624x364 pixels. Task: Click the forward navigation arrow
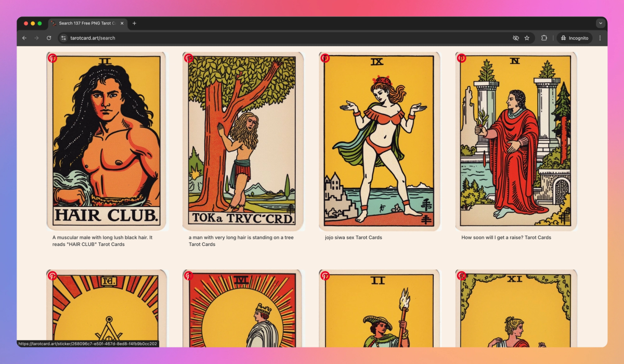[x=36, y=37]
